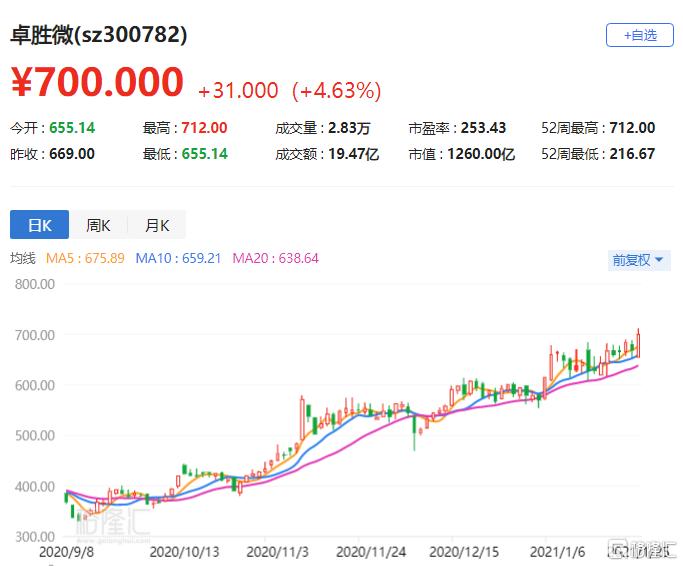
Task: Click the tall red candlestick near 2020/11/3
Action: tap(302, 418)
